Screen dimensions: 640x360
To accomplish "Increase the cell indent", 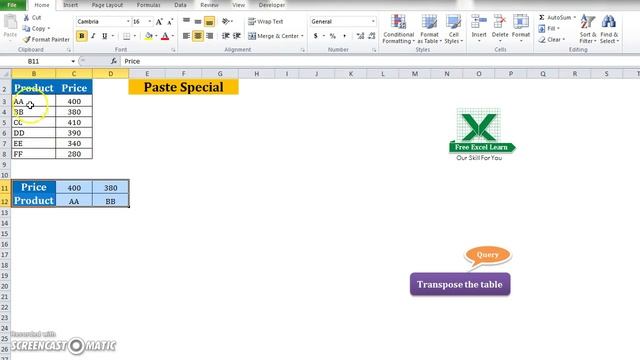I will [237, 36].
